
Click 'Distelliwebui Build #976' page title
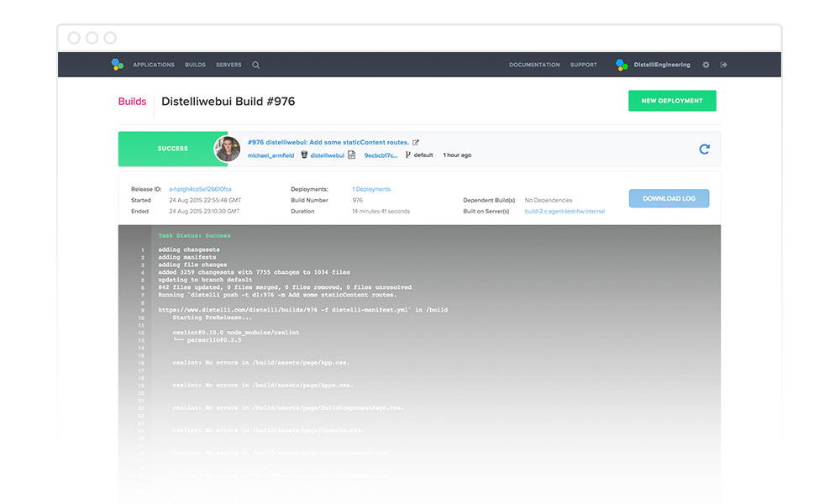[228, 102]
